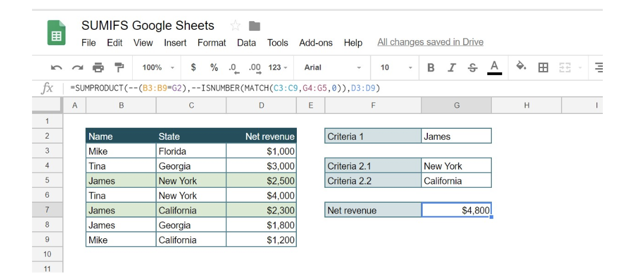The height and width of the screenshot is (276, 644).
Task: Open the font size 10 dropdown
Action: click(396, 68)
